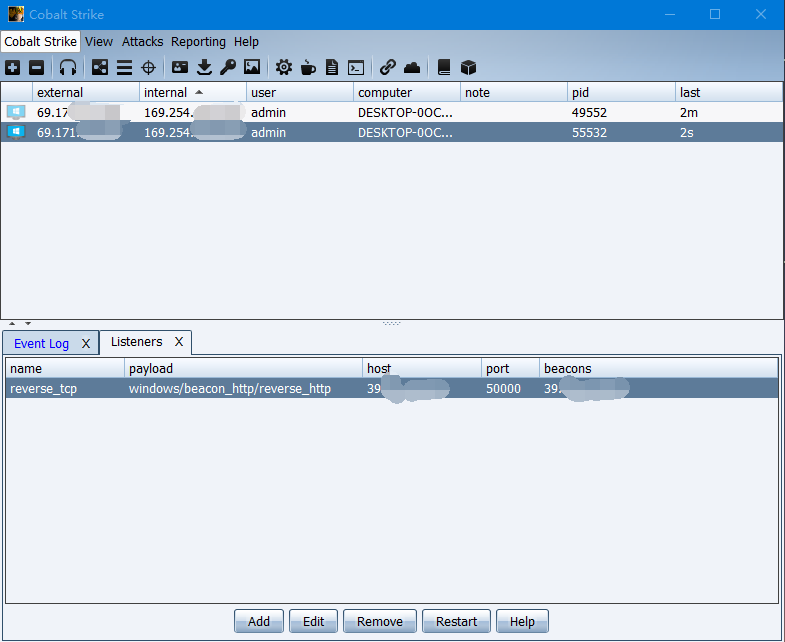This screenshot has height=642, width=785.
Task: Open Screenshots picture icon
Action: 252,67
